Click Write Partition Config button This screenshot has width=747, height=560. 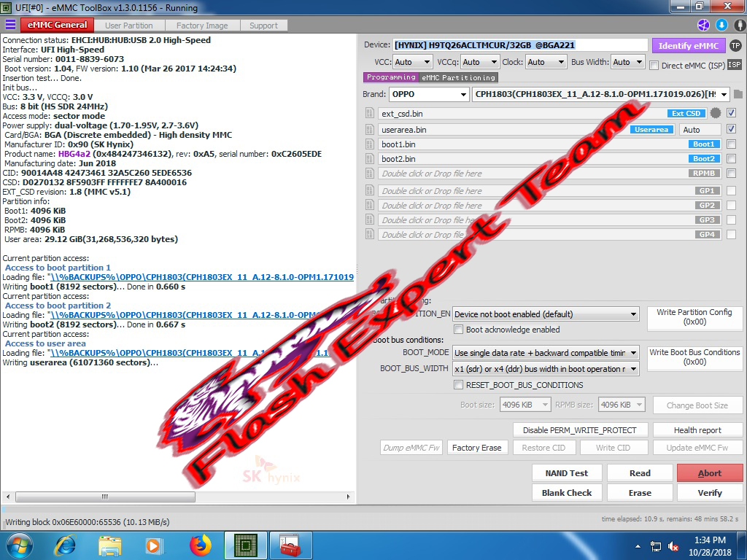pyautogui.click(x=694, y=317)
